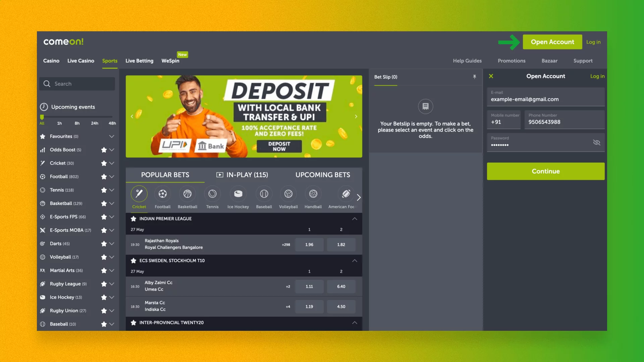Click the E-mail input field
Image resolution: width=644 pixels, height=362 pixels.
[546, 97]
